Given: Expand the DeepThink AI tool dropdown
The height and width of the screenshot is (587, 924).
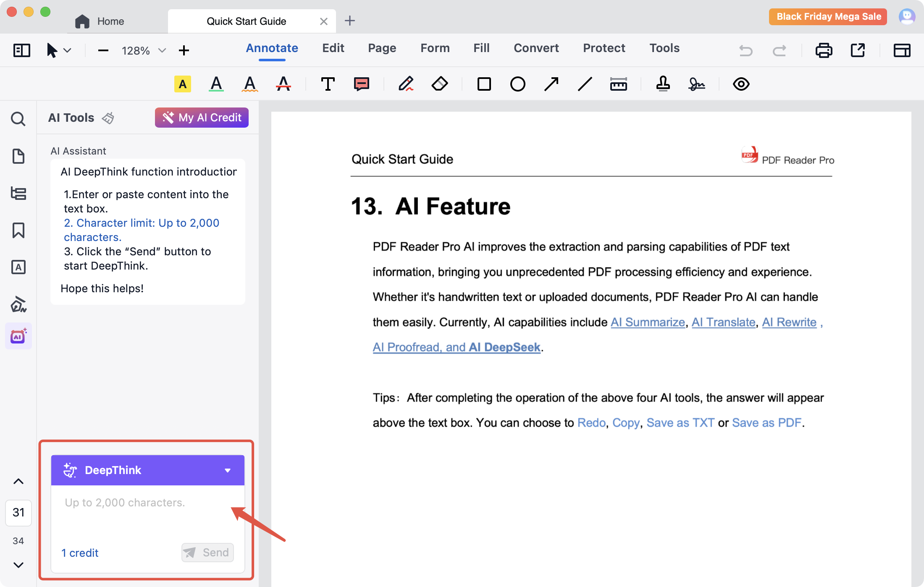Looking at the screenshot, I should point(228,470).
